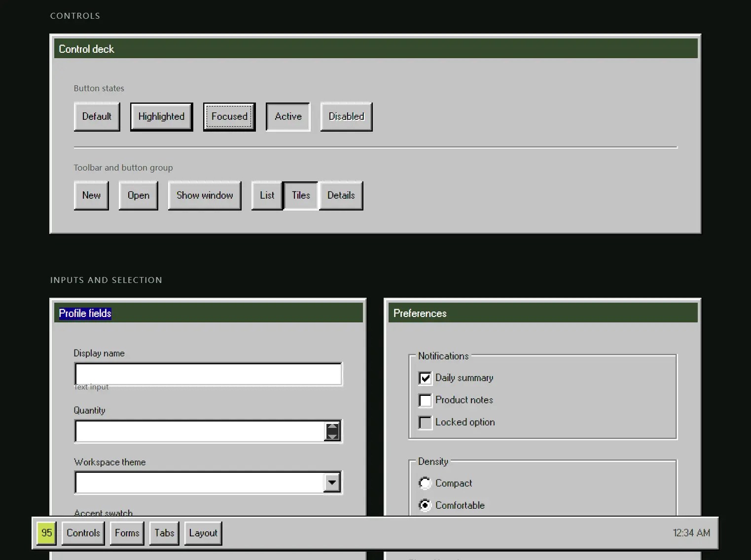Go to Tabs in the taskbar

pyautogui.click(x=164, y=533)
